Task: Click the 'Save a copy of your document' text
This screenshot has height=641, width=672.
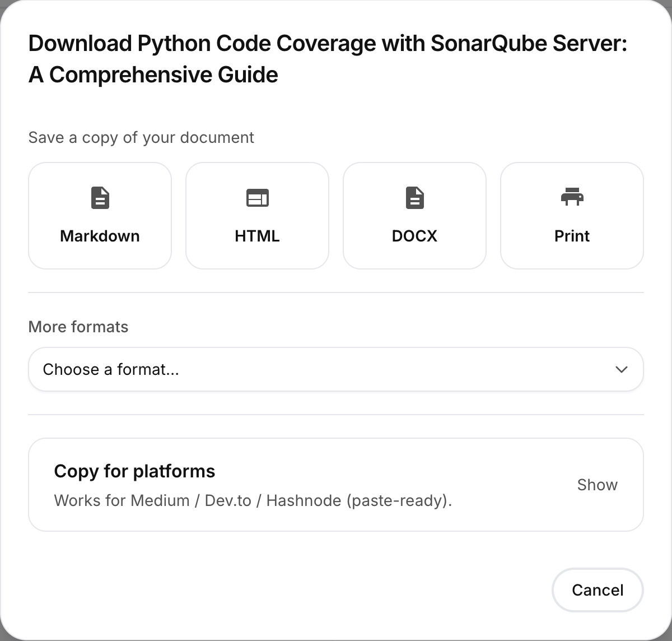Action: pyautogui.click(x=141, y=137)
